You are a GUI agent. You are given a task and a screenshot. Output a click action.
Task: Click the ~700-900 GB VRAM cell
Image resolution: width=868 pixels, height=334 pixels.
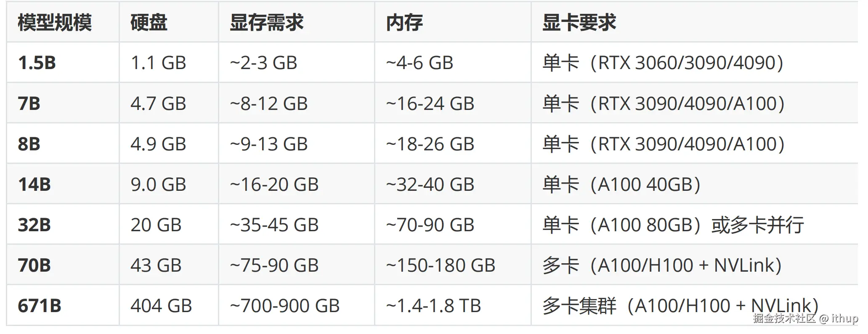tap(285, 305)
